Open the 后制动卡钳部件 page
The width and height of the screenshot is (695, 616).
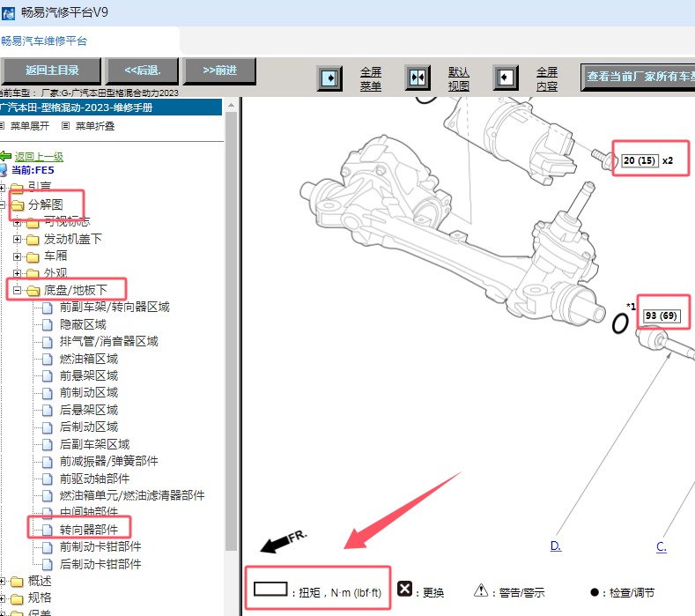tap(100, 564)
